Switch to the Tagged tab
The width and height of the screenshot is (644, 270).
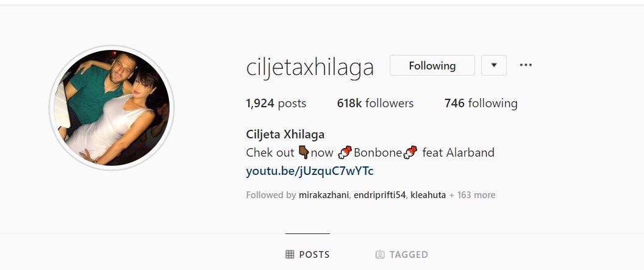pyautogui.click(x=402, y=254)
